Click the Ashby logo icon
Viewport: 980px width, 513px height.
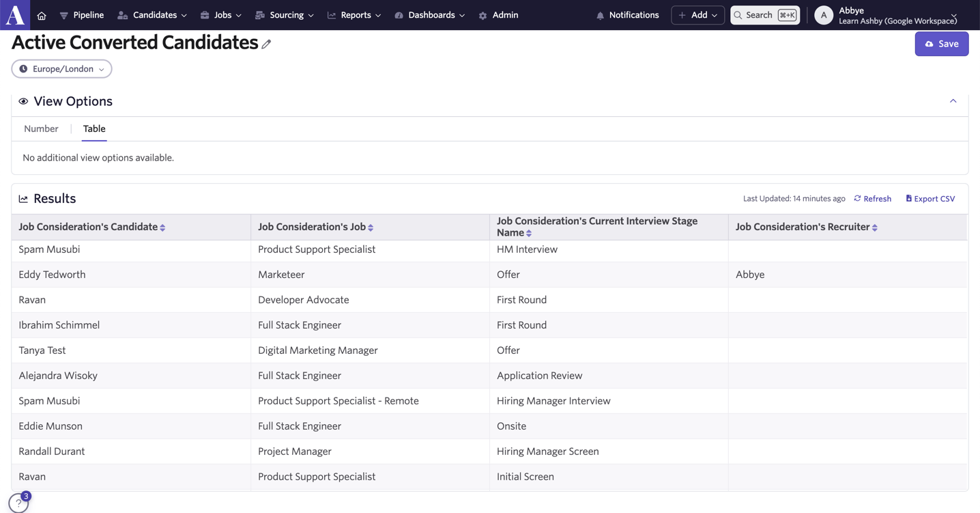pos(15,14)
